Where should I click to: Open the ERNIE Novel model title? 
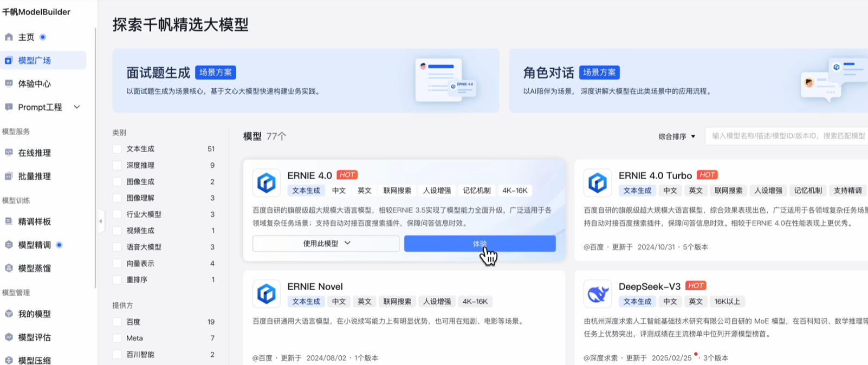tap(315, 286)
